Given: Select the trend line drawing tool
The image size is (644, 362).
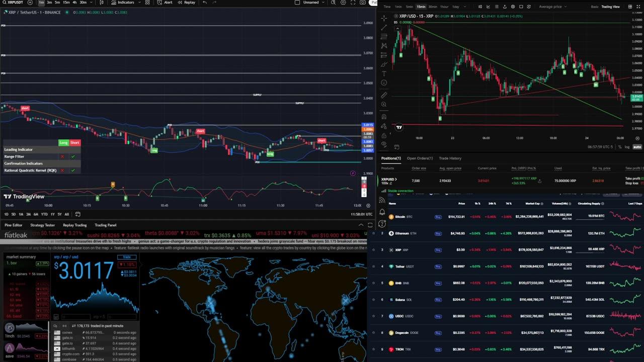Looking at the screenshot, I should point(384,27).
